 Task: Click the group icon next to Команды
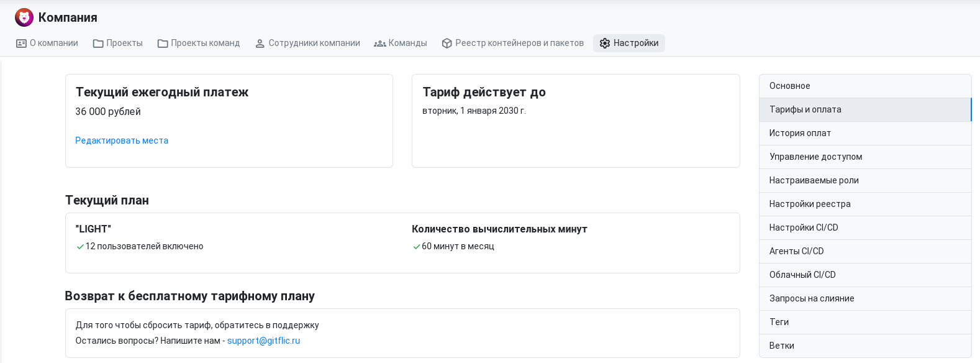coord(380,44)
